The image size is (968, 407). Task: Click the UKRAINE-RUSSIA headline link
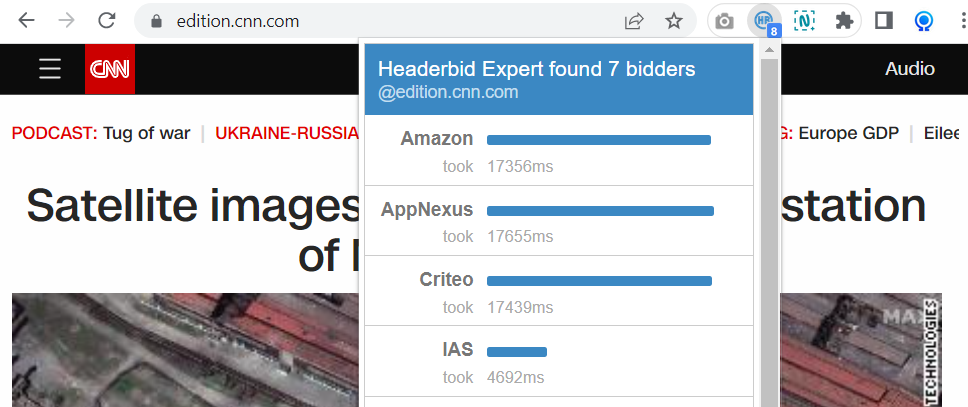287,133
